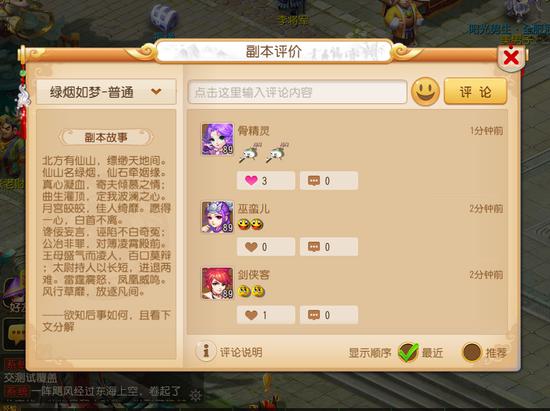
Task: Open the smiley emoji picker
Action: (x=425, y=92)
